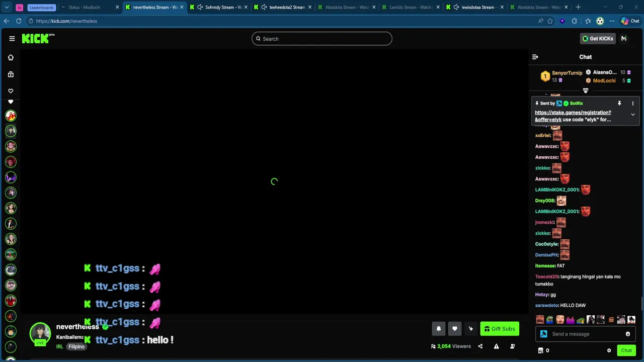Select the Pepe frog quick emote
Image resolution: width=644 pixels, height=362 pixels.
(550, 320)
